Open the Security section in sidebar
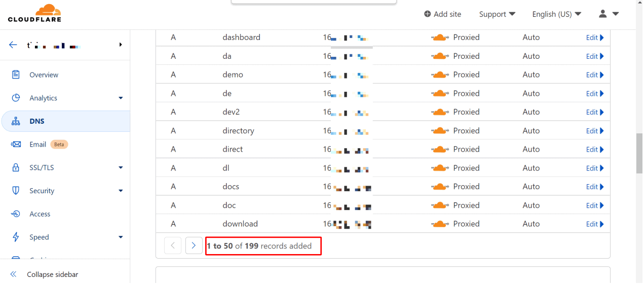Viewport: 644px width, 285px height. (42, 191)
